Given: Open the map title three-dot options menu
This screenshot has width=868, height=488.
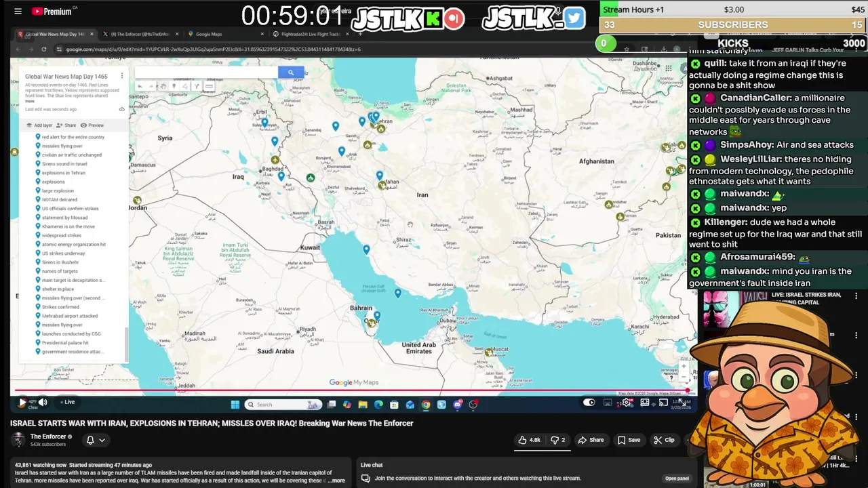Looking at the screenshot, I should (x=122, y=76).
